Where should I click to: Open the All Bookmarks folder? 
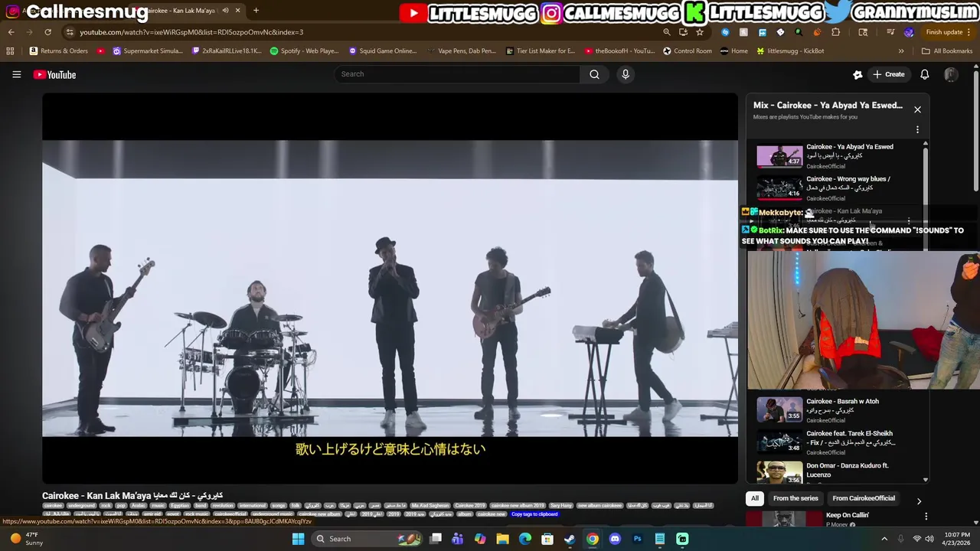pyautogui.click(x=947, y=51)
